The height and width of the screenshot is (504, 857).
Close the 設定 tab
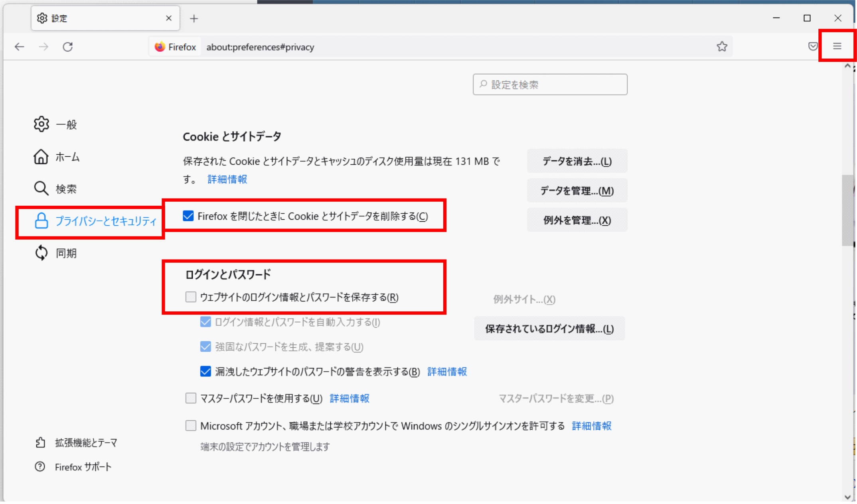(x=169, y=18)
